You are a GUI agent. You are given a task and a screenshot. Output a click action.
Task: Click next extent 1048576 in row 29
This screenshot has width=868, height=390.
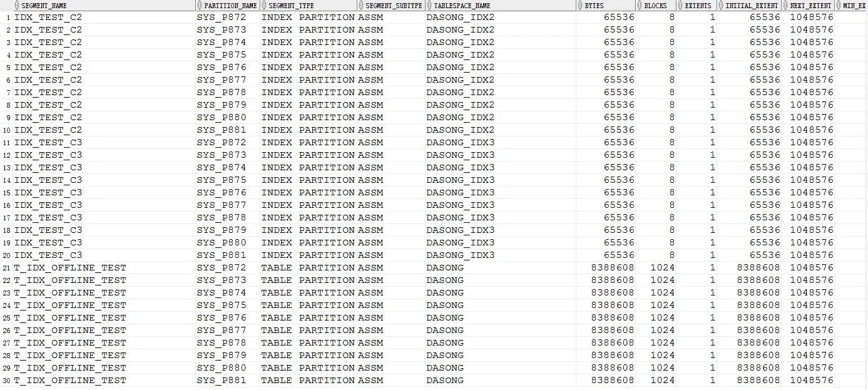[812, 367]
